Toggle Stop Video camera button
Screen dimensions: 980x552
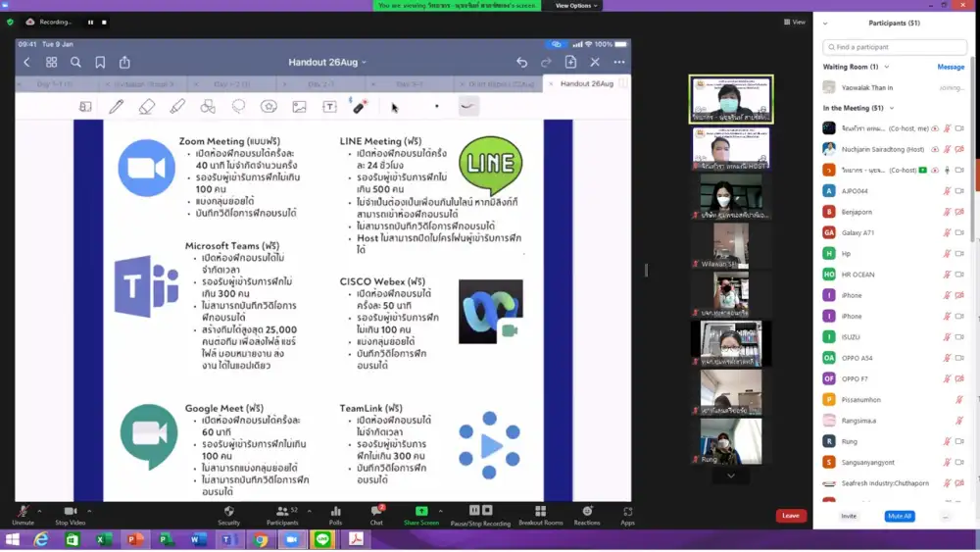(x=70, y=515)
